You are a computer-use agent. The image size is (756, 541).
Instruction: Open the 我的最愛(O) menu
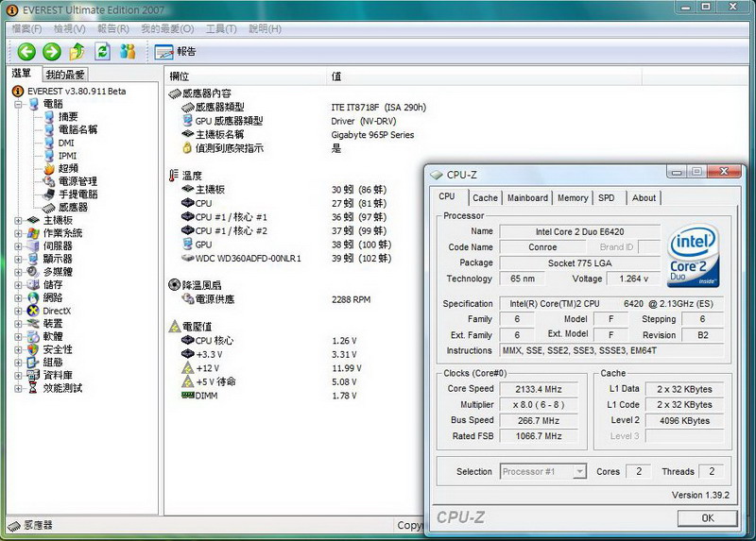coord(167,29)
